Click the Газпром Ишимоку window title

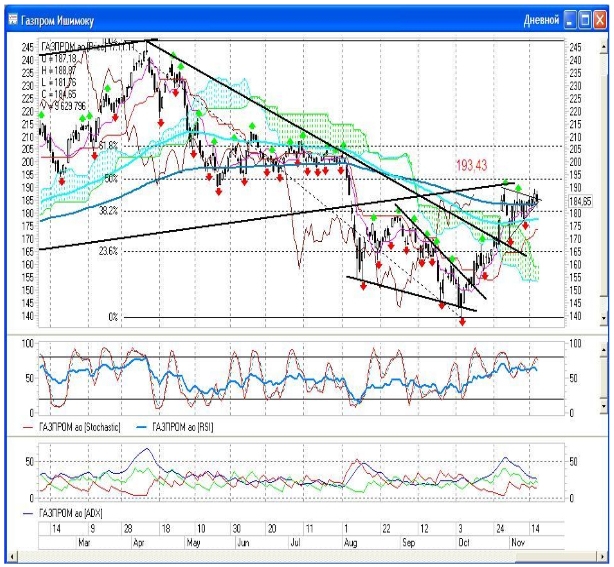(57, 20)
